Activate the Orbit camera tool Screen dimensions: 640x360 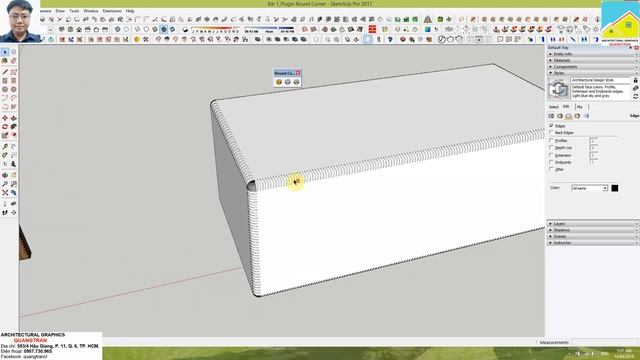[5, 175]
